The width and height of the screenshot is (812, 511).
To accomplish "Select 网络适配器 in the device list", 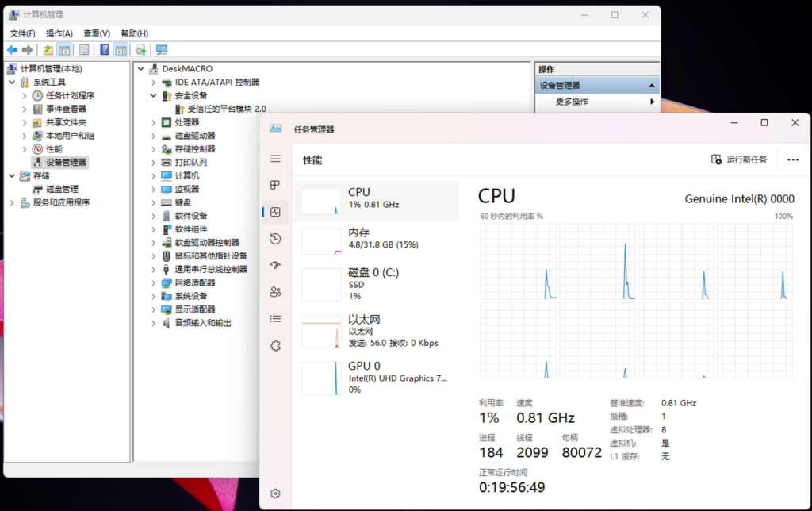I will (195, 283).
